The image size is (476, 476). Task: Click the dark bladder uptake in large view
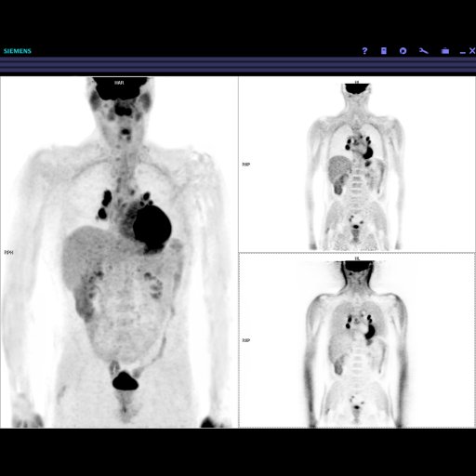pos(126,381)
